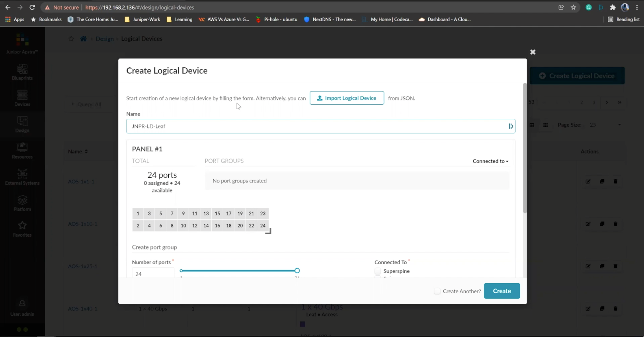Screen dimensions: 644x337
Task: Open the AOS-1x10-1 link
Action: click(82, 224)
